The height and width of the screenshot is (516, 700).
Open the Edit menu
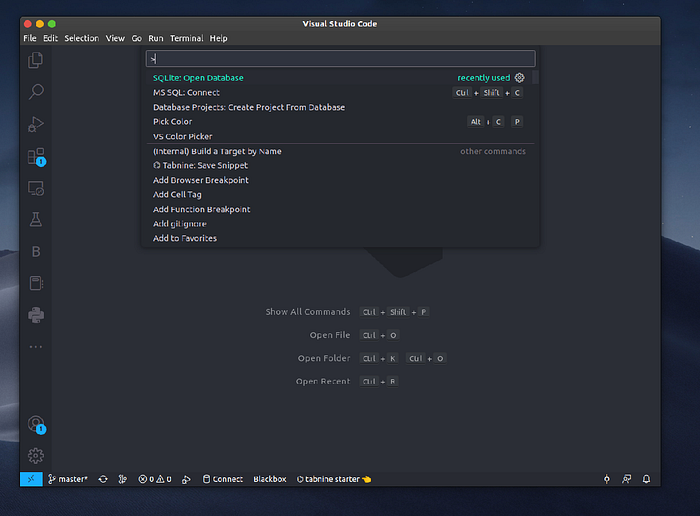(x=50, y=38)
